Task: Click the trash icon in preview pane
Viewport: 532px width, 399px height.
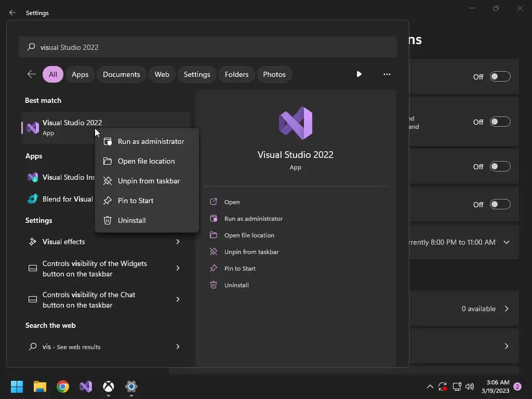Action: [214, 285]
